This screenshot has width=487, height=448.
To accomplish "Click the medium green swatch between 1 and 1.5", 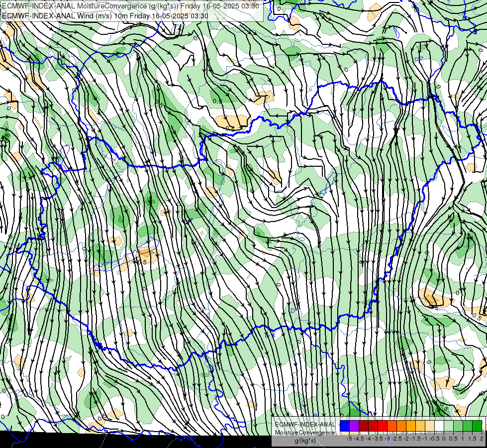I will 468,426.
